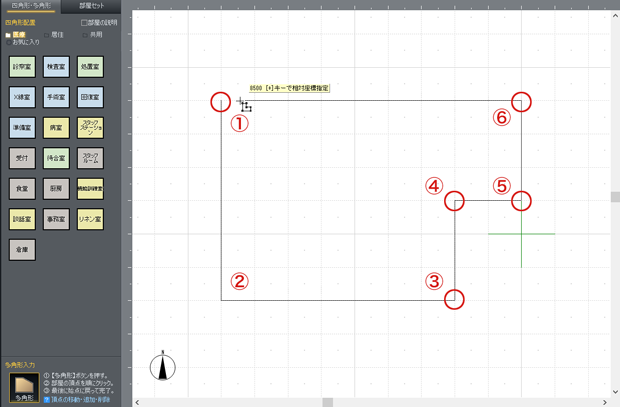Open the 部屋セット tab
Screen dimensions: 620x407
[91, 6]
